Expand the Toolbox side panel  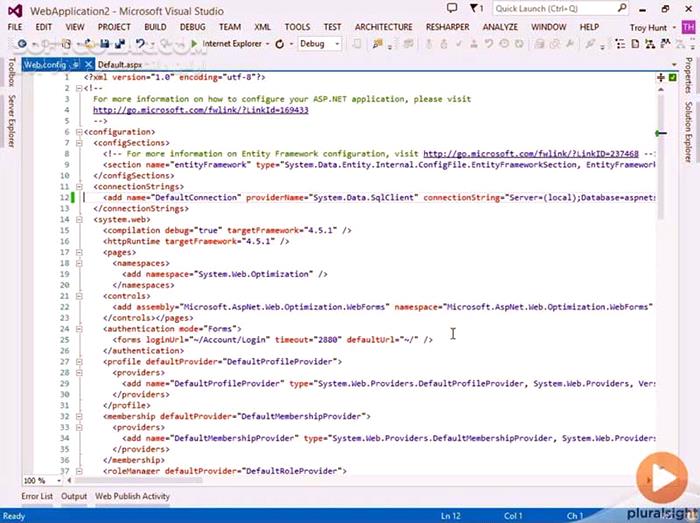(12, 72)
